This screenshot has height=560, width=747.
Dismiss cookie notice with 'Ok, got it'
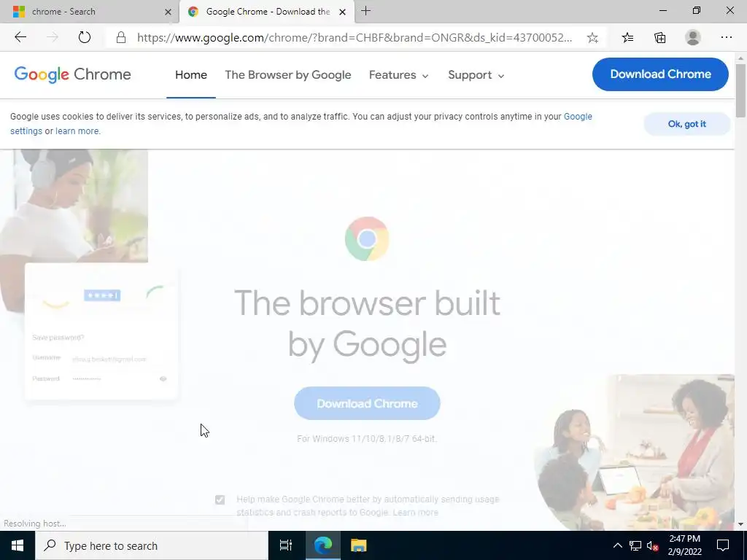tap(686, 124)
